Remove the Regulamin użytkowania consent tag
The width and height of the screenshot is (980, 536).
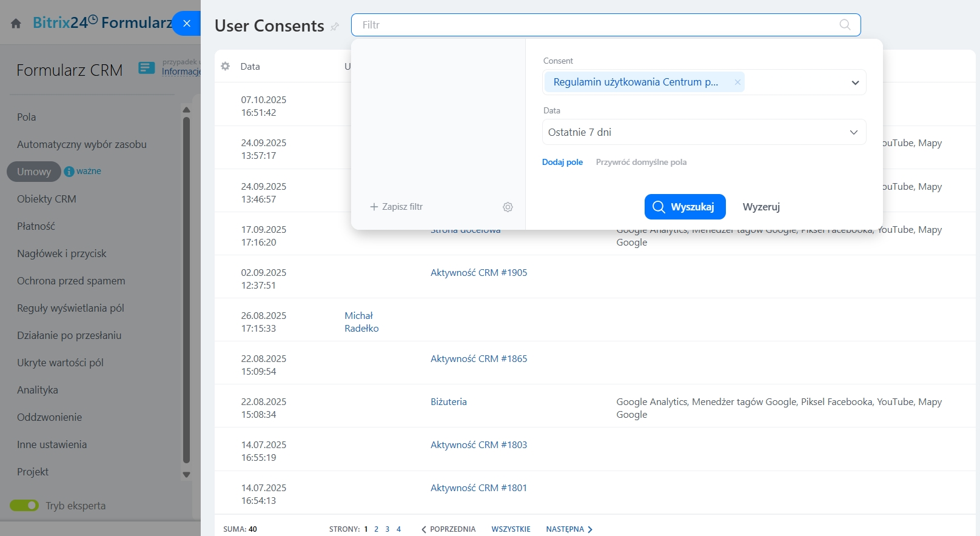(x=737, y=82)
